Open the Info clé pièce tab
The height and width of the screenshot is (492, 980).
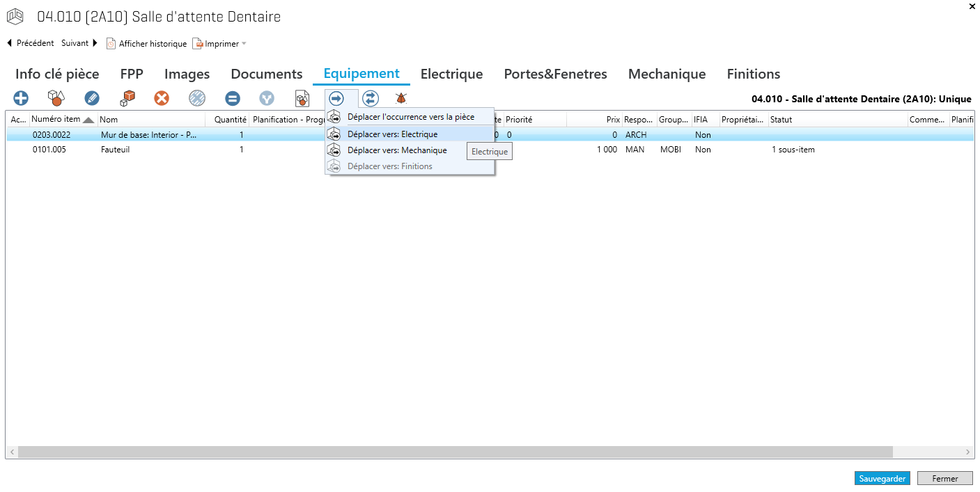(57, 74)
